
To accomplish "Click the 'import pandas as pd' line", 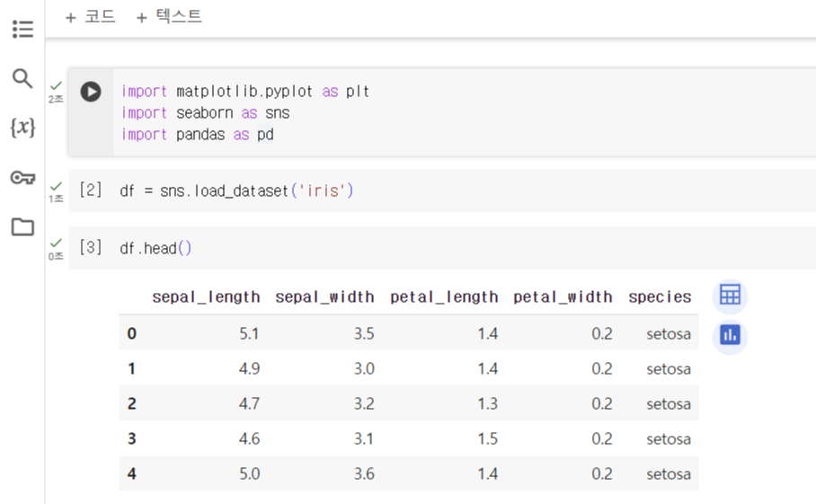I will [197, 135].
